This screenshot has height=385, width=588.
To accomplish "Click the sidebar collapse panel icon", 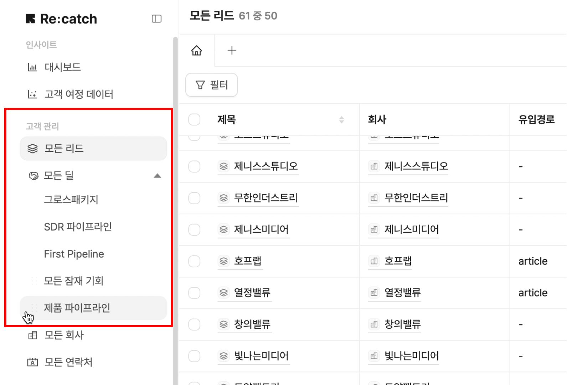I will 156,19.
